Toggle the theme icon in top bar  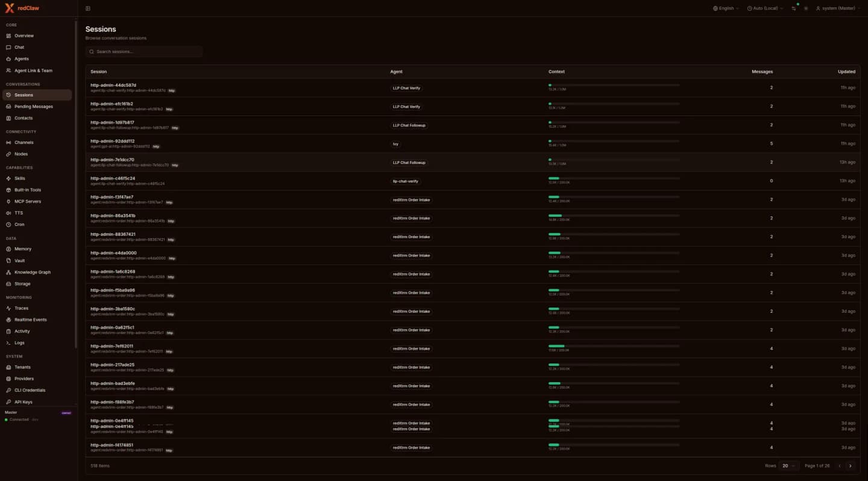pos(806,8)
